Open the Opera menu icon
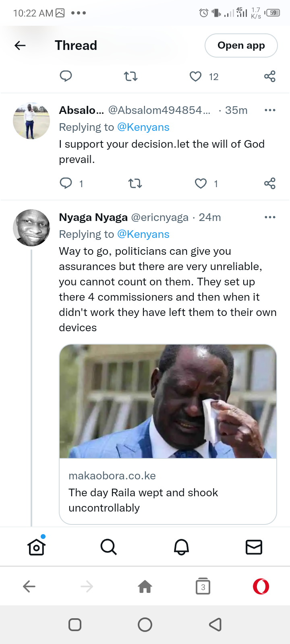 [x=261, y=586]
